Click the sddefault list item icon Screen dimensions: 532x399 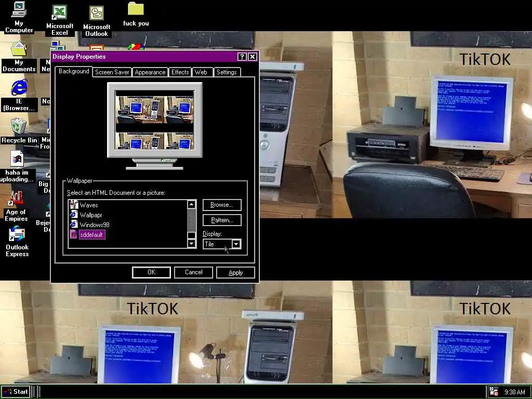73,234
